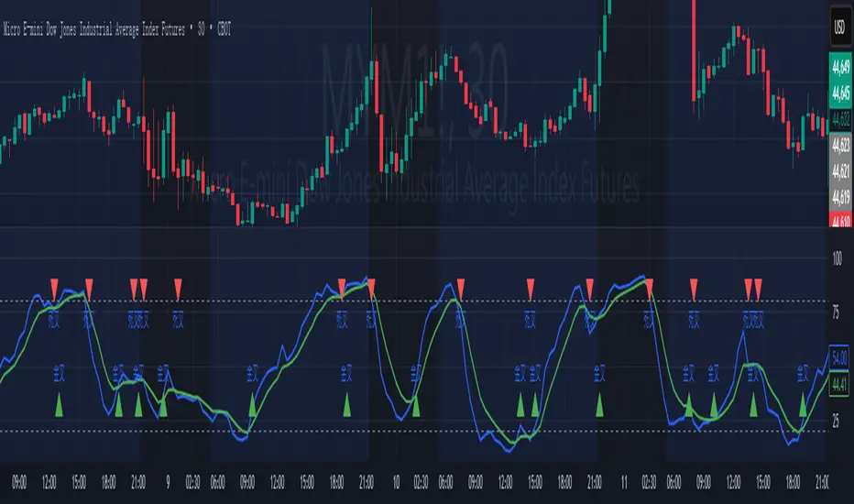Viewport: 854px width, 504px height.
Task: Click the Micro E-mini Dow Jones symbol title
Action: point(117,29)
